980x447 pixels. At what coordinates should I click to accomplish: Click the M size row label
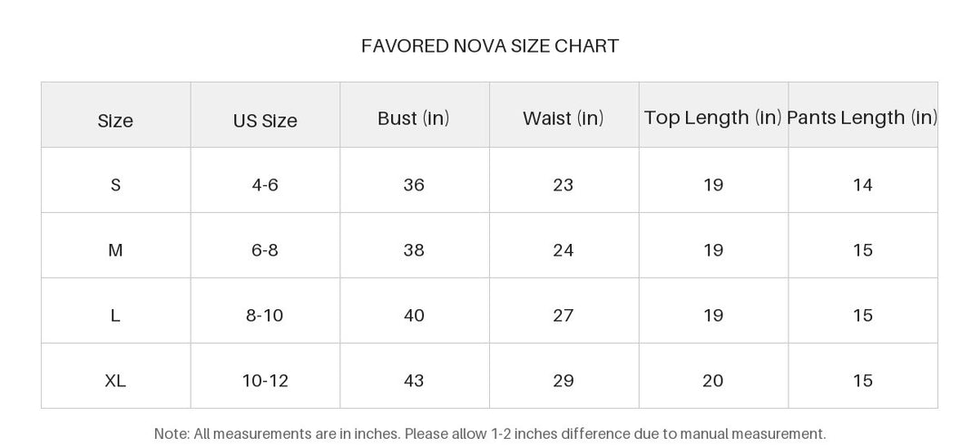coord(115,250)
